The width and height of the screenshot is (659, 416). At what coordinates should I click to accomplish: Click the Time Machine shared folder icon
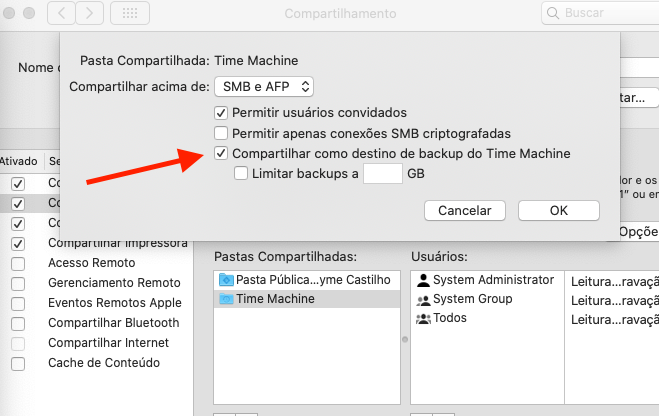[x=225, y=299]
